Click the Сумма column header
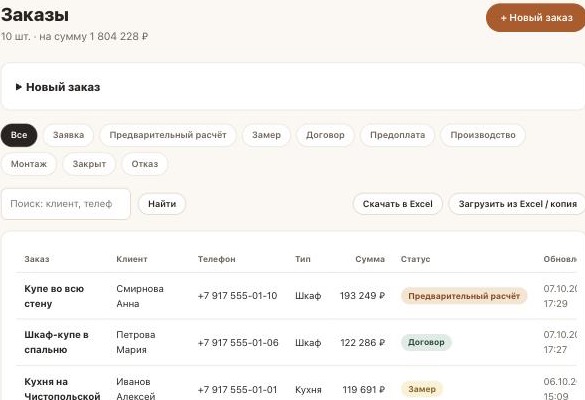Screen dimensions: 585x400 coord(370,259)
